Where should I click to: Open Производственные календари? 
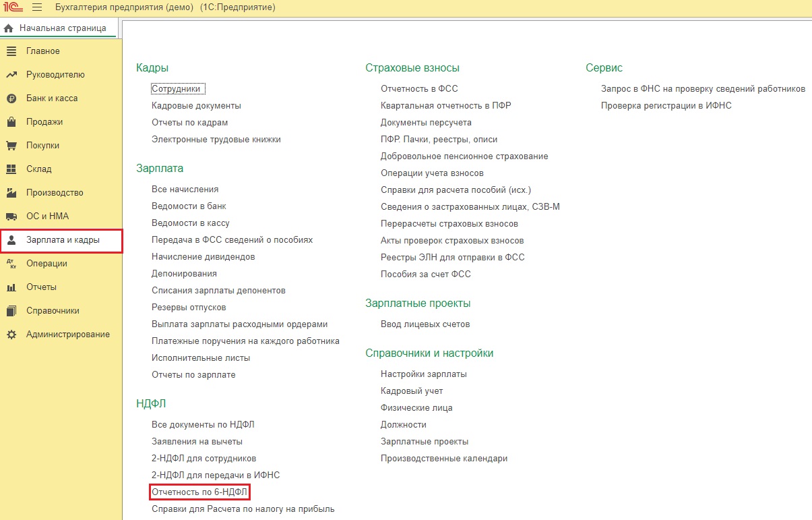[x=444, y=459]
